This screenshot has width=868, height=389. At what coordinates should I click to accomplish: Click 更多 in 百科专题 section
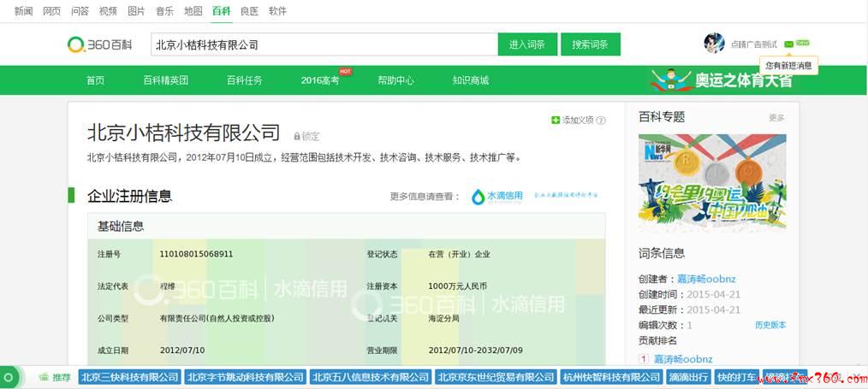click(776, 118)
